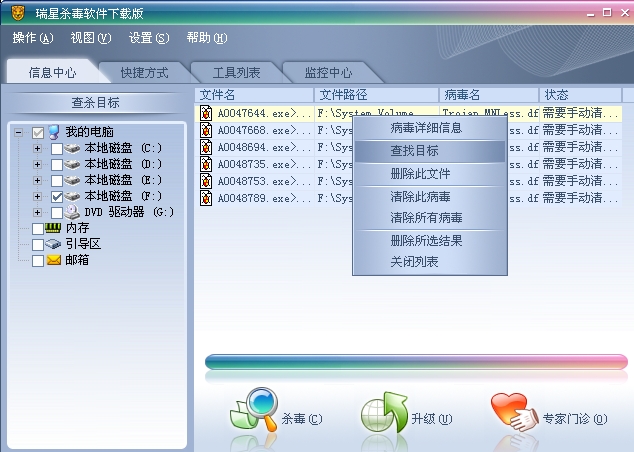
Task: Click the drive icon for 本地磁盘 (C:)
Action: point(72,148)
